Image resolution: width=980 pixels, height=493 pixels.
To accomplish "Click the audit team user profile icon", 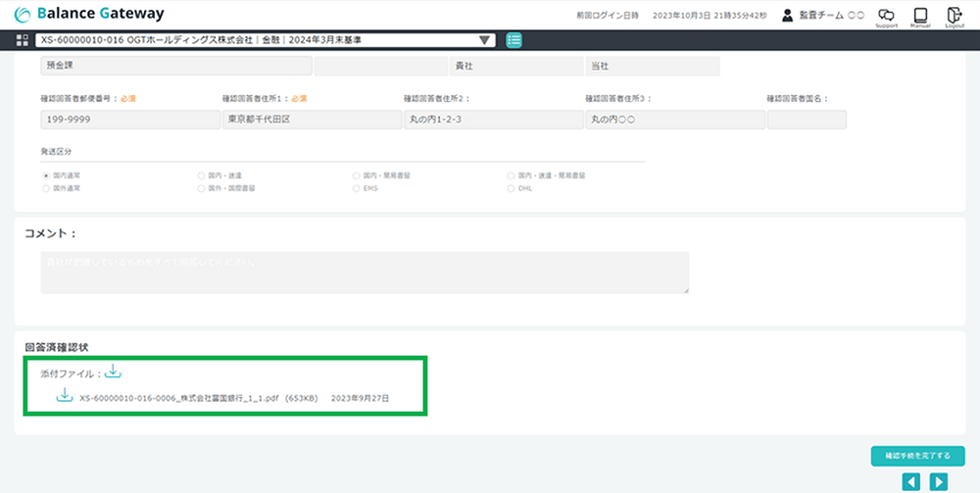I will coord(787,15).
